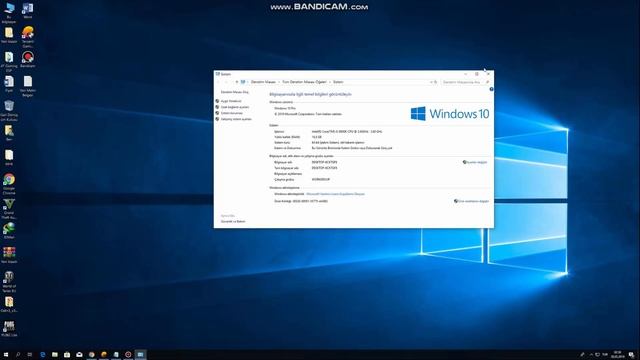Screen dimensions: 640x360
Task: Launch Microsoft Edge from the taskbar
Action: coord(42,355)
